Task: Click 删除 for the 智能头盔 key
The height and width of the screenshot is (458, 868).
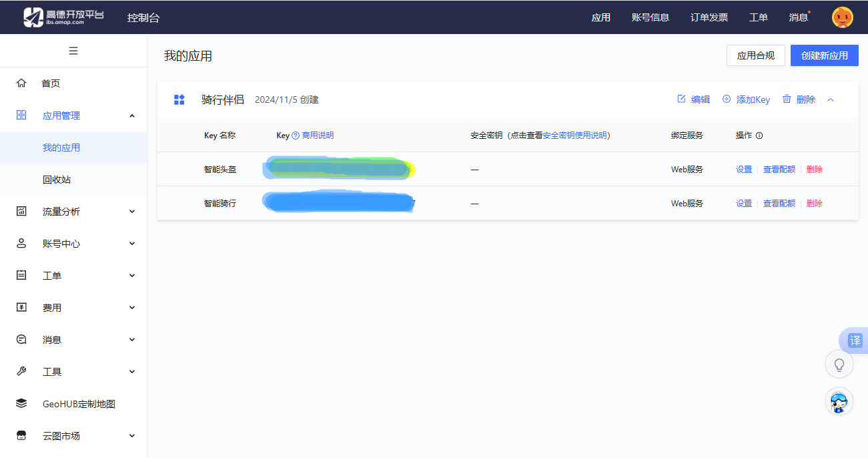Action: (815, 170)
